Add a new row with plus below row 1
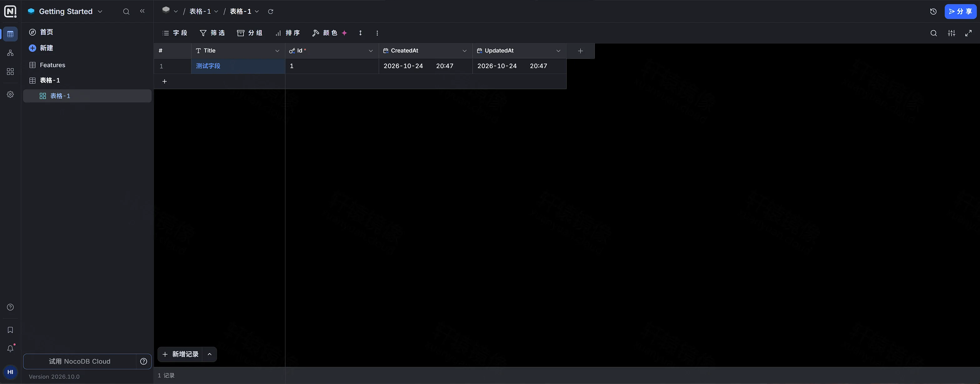 [165, 81]
